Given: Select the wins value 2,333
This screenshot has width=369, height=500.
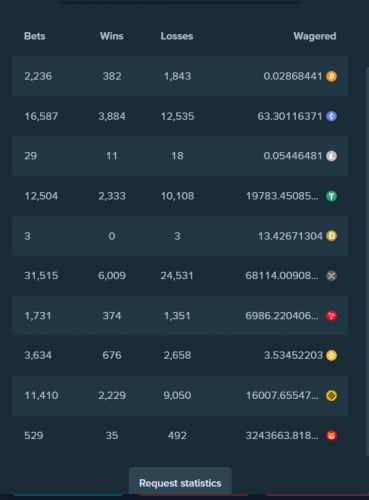Looking at the screenshot, I should 112,196.
